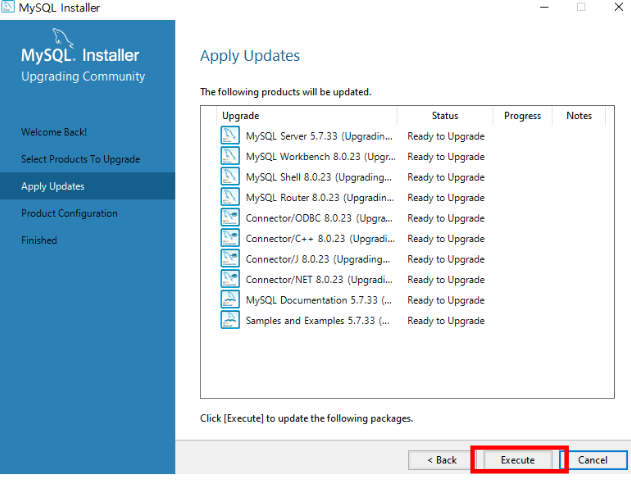Select the Connector/ODBC 8.0.23 row text
The height and width of the screenshot is (481, 631).
[319, 219]
